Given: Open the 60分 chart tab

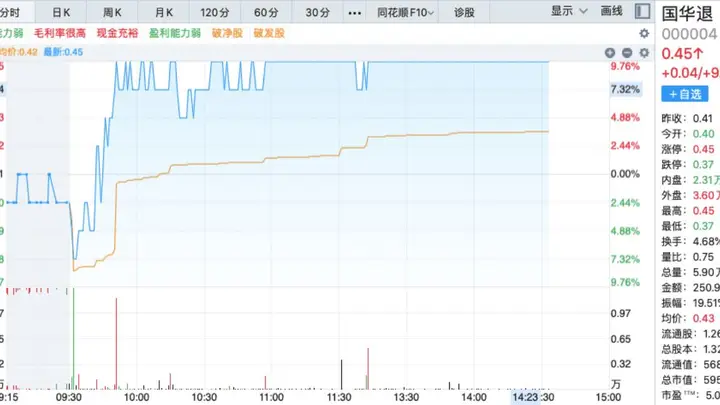Looking at the screenshot, I should tap(266, 13).
